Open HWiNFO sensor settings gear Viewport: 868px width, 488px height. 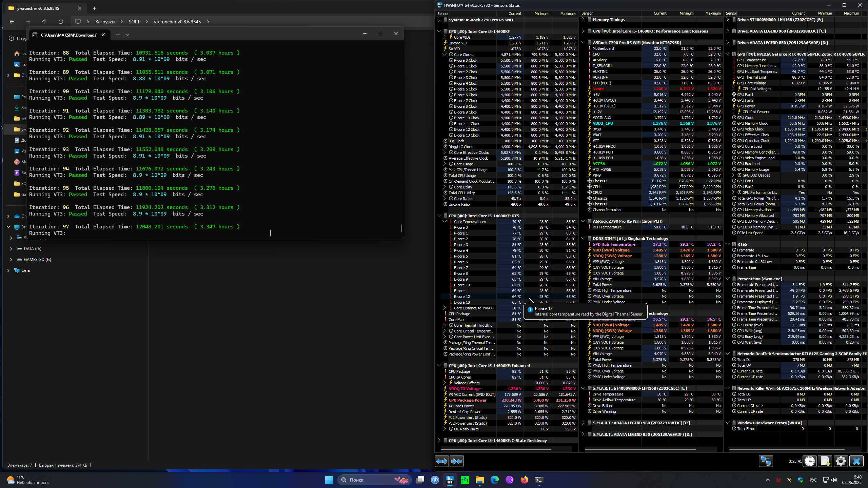pos(841,461)
